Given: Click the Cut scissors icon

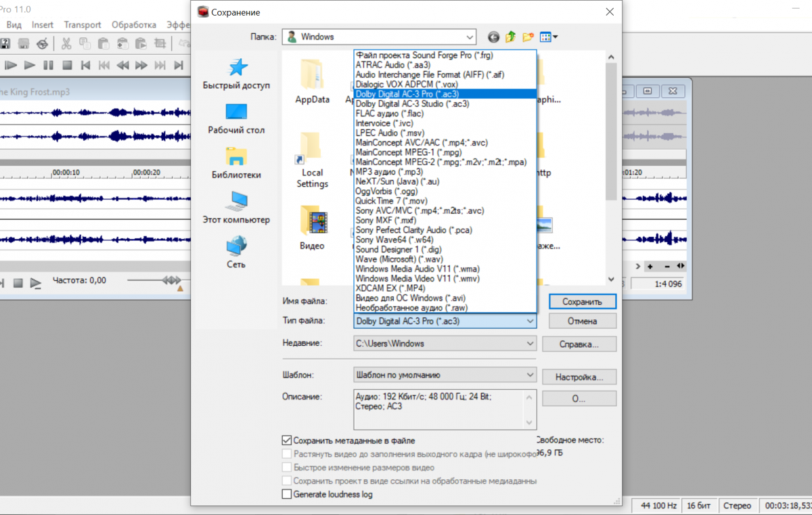Looking at the screenshot, I should tap(66, 43).
